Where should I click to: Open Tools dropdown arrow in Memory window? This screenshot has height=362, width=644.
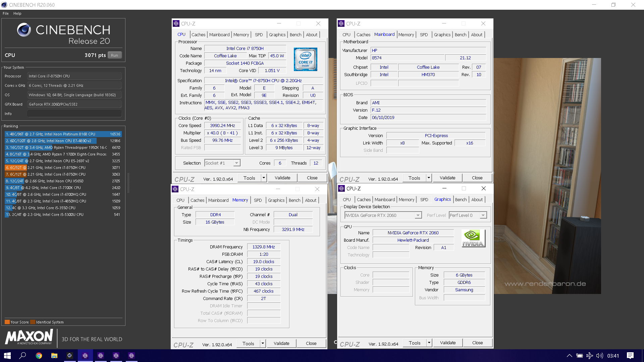pos(263,343)
